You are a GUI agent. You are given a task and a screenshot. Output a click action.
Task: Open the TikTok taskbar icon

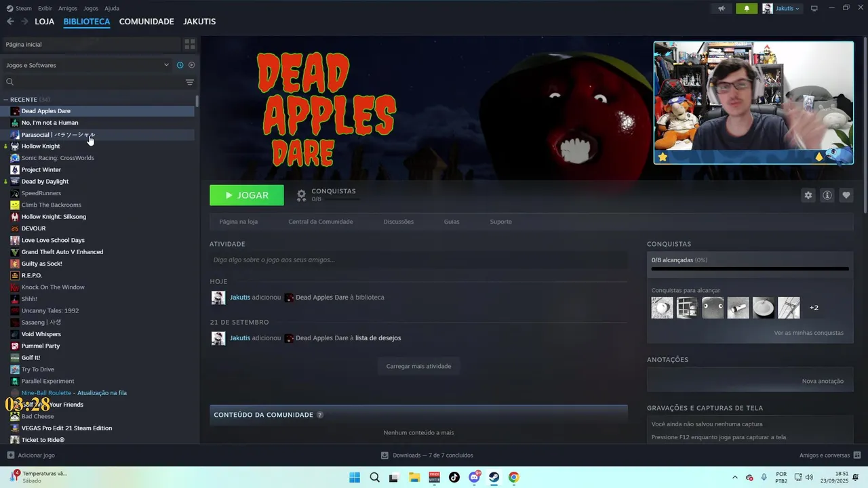pyautogui.click(x=454, y=477)
